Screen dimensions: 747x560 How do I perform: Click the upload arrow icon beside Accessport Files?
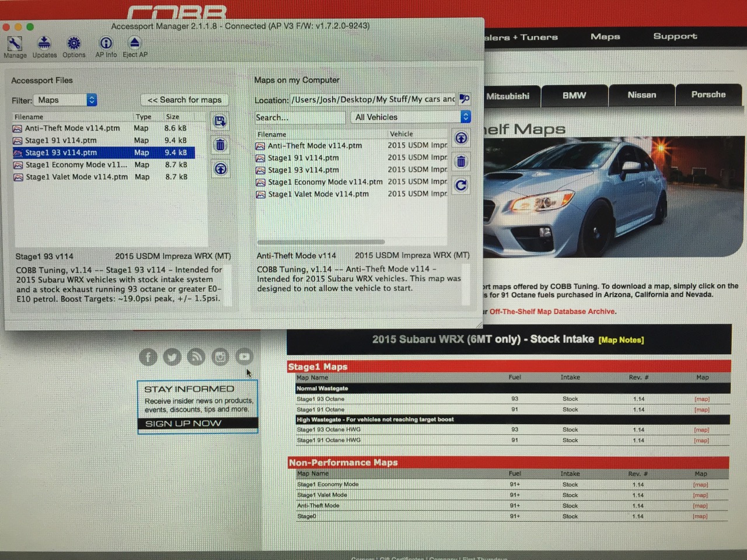tap(220, 169)
